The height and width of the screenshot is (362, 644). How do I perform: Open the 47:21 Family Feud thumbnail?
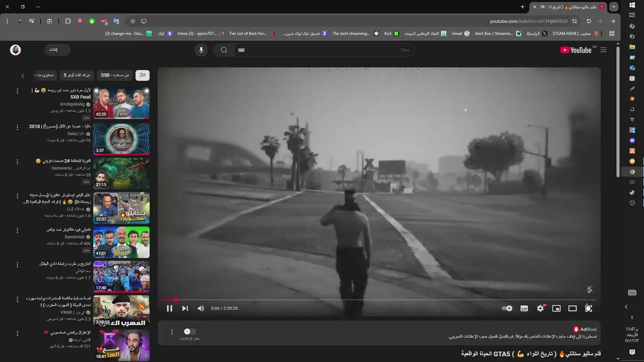[121, 242]
